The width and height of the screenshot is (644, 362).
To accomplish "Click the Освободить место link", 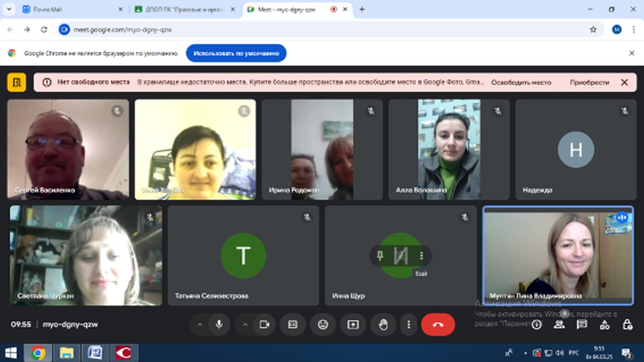I will 521,82.
